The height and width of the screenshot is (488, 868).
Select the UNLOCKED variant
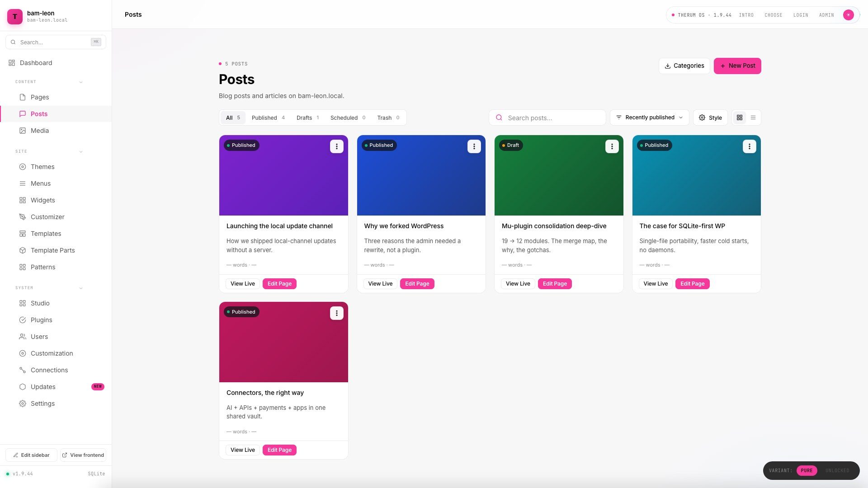coord(837,470)
